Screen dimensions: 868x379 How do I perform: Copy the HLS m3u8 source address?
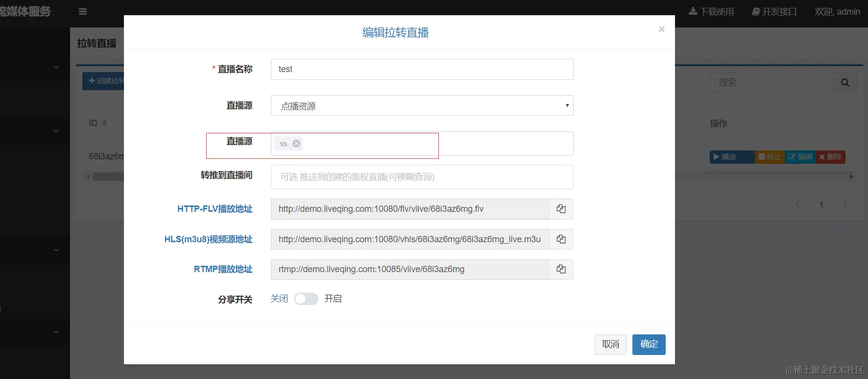click(x=561, y=239)
